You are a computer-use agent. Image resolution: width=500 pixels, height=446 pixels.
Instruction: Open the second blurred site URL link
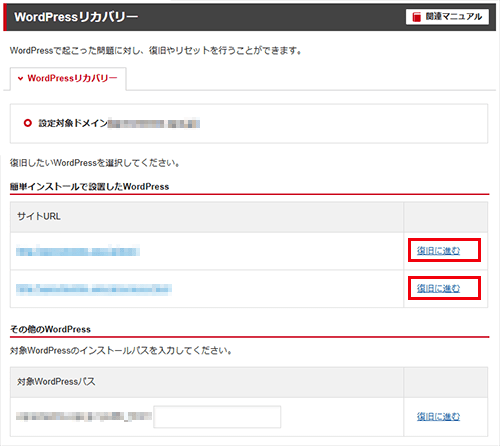point(94,289)
